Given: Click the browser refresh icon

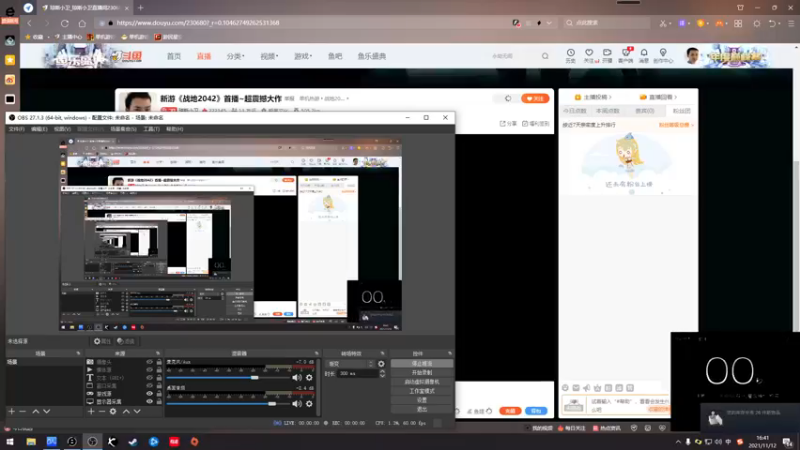Looking at the screenshot, I should pyautogui.click(x=65, y=23).
